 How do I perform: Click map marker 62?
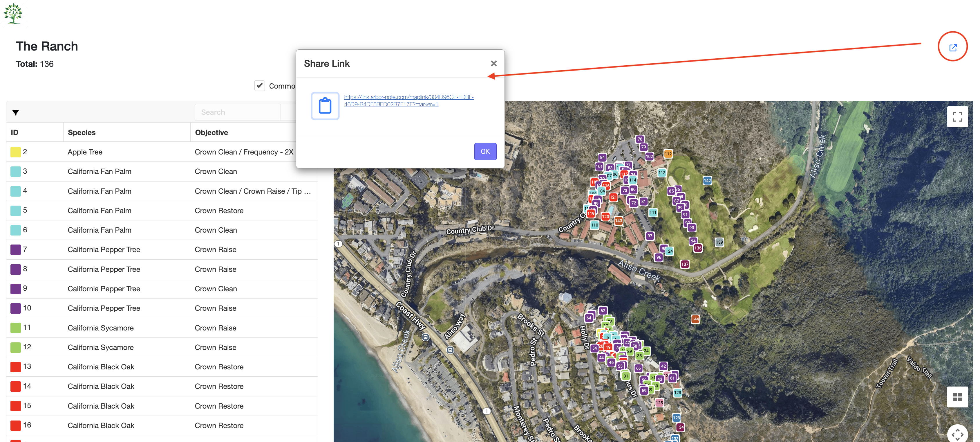point(603,311)
